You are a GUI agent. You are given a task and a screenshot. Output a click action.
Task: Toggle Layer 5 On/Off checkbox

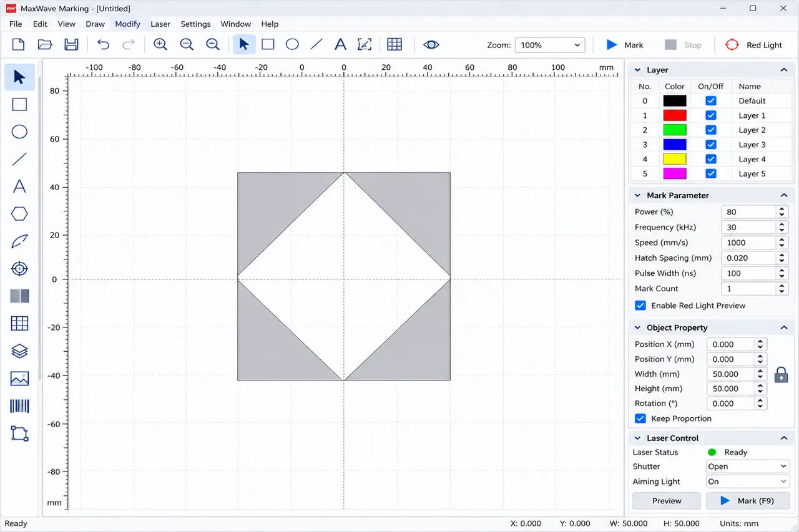pos(710,174)
